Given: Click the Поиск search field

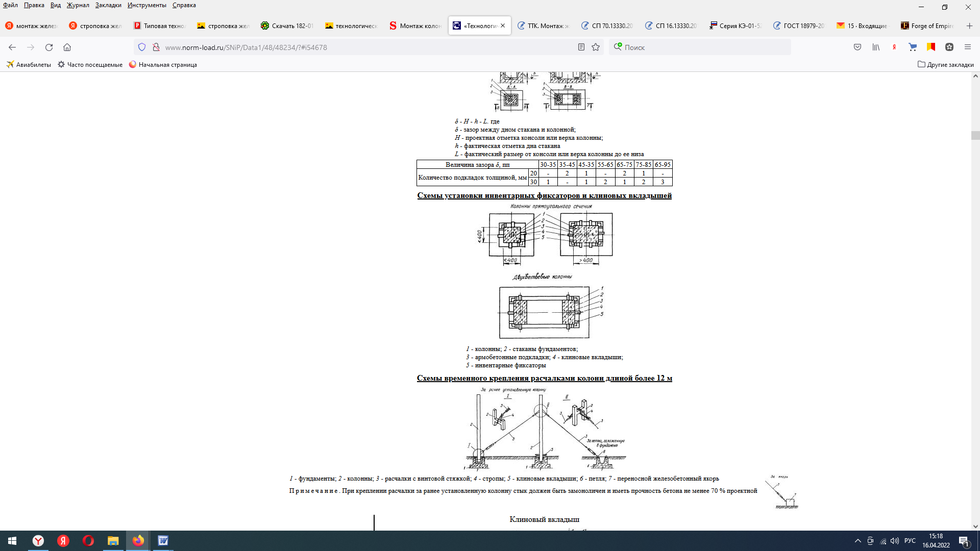Looking at the screenshot, I should tap(700, 47).
